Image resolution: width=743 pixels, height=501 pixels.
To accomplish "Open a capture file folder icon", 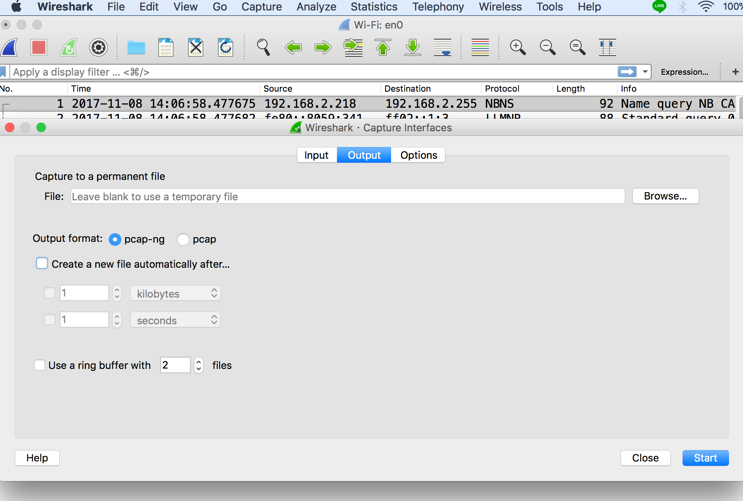I will [x=136, y=47].
